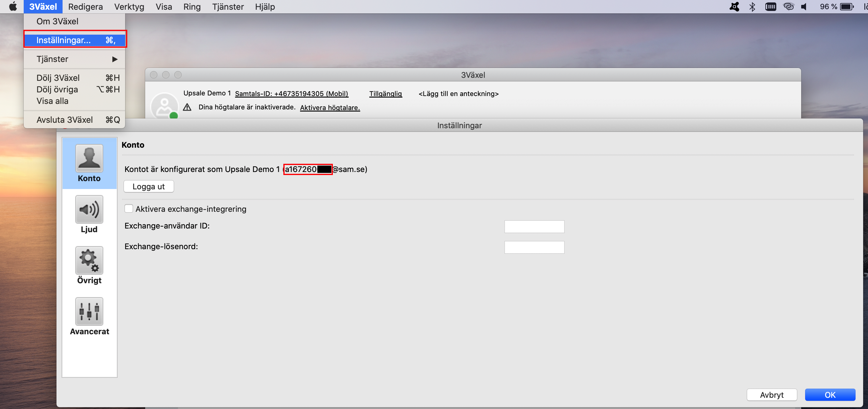Select Dölj 3Växel menu entry
Screen dimensions: 868x409
point(74,78)
